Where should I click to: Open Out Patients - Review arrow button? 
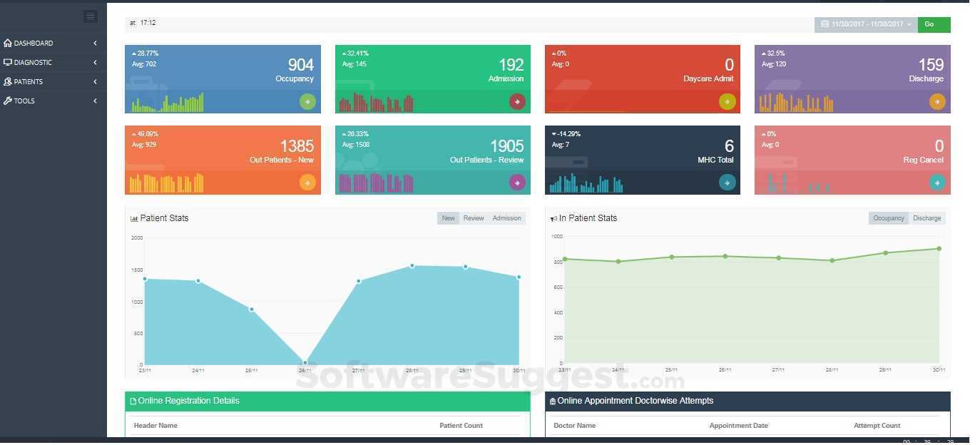(517, 183)
